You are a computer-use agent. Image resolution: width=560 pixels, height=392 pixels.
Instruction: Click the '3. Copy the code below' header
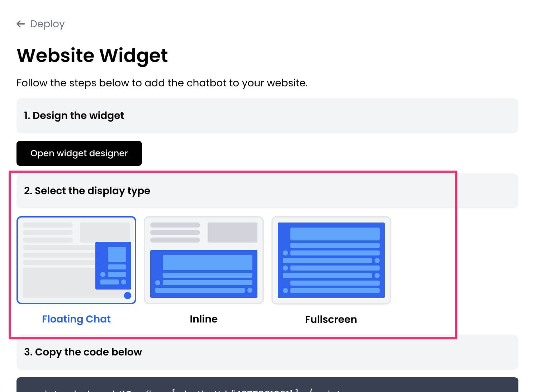82,352
